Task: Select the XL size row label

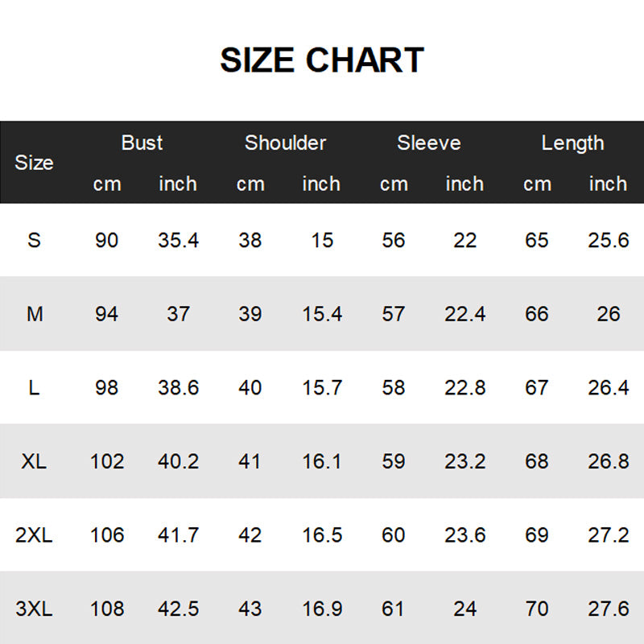Action: tap(34, 461)
